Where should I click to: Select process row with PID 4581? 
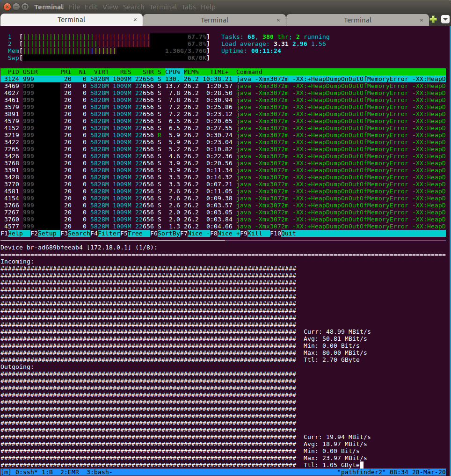[x=223, y=191]
